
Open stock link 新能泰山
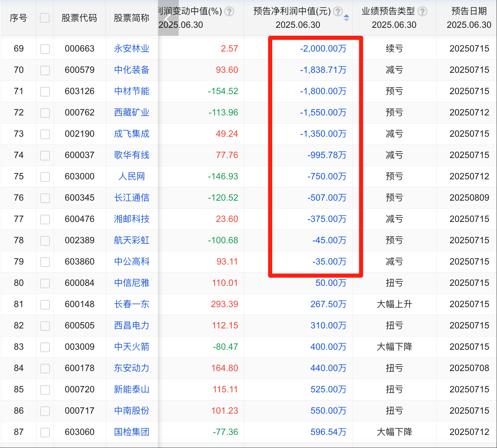coord(132,389)
